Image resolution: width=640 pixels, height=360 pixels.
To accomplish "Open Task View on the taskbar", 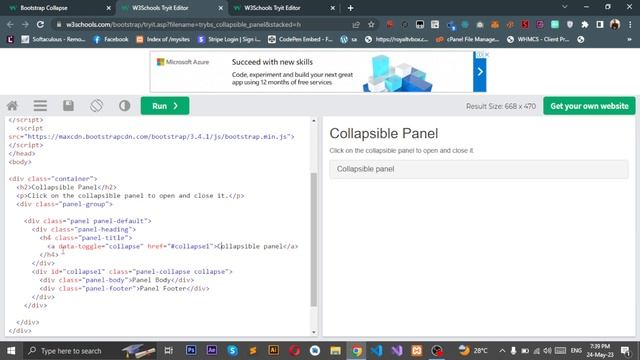I will (x=168, y=351).
